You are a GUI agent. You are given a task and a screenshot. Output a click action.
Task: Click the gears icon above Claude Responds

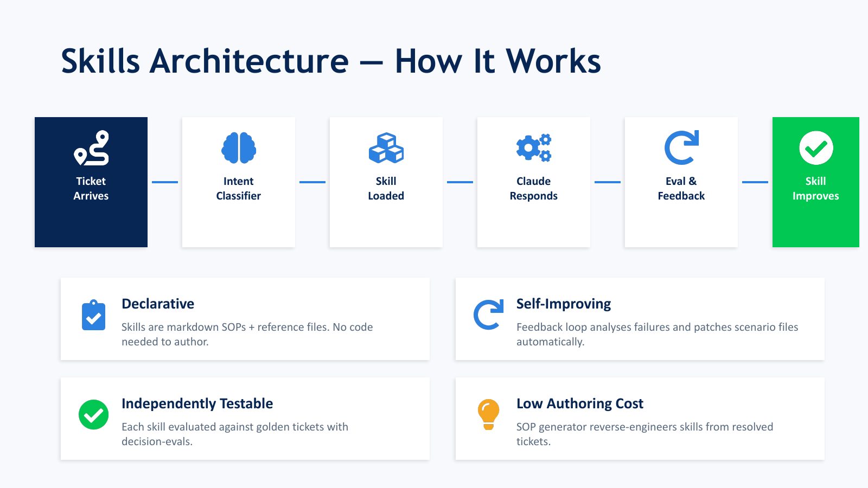click(534, 147)
